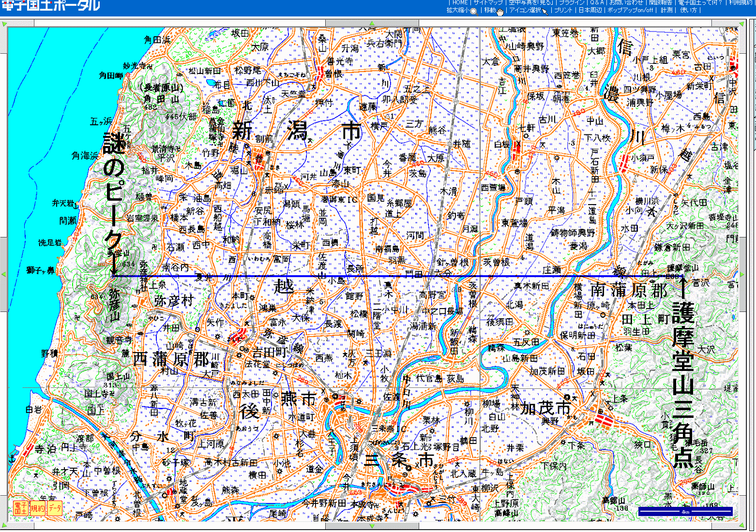Click the red 電子国土 badge on map
This screenshot has height=532, width=756.
click(21, 508)
